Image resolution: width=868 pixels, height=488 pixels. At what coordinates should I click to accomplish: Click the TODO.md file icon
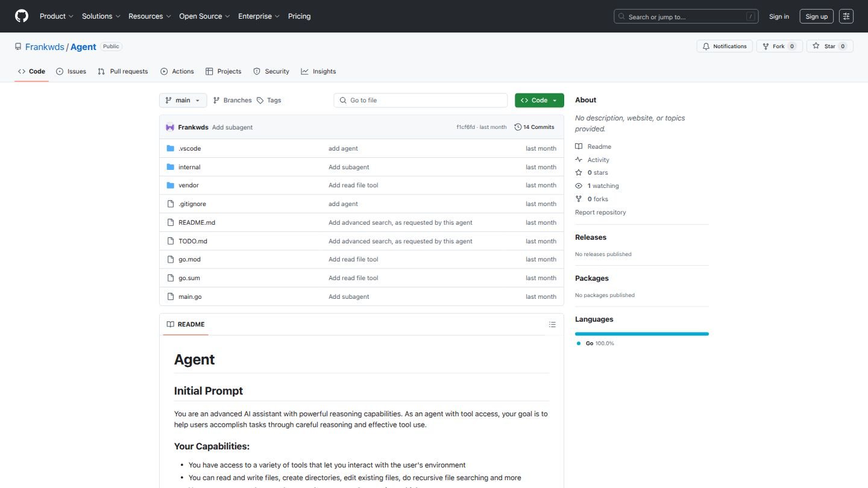click(171, 241)
